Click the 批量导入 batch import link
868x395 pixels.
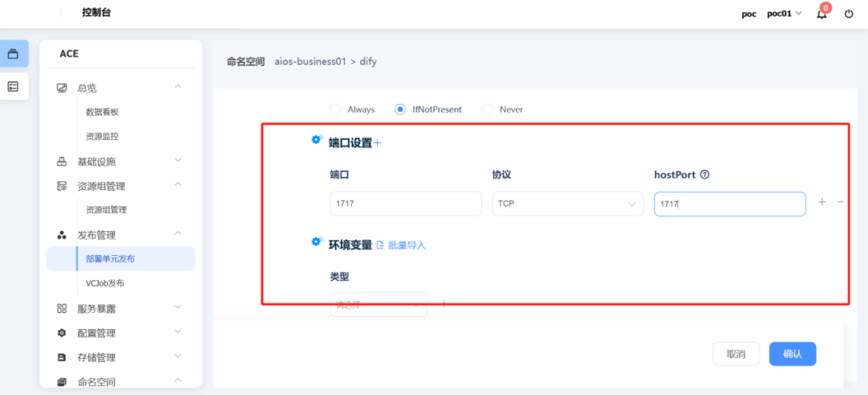(402, 245)
